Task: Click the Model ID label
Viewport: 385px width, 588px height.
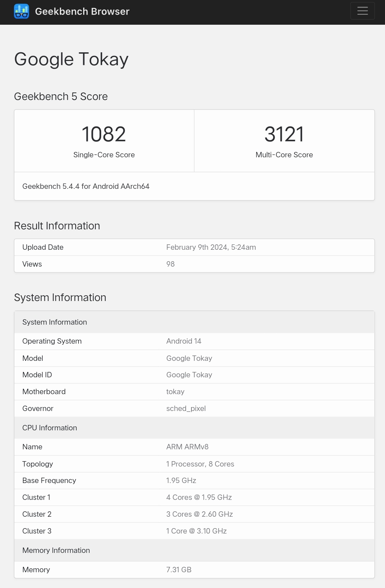Action: pos(37,375)
